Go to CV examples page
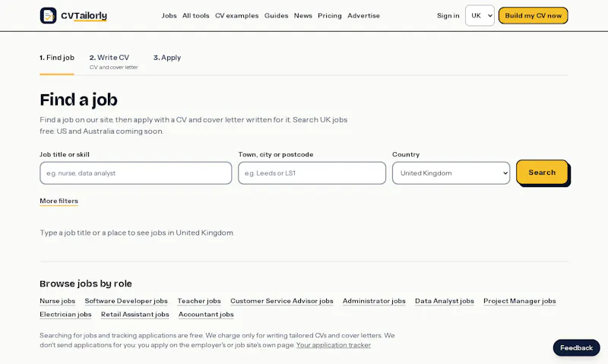The image size is (608, 364). click(236, 15)
